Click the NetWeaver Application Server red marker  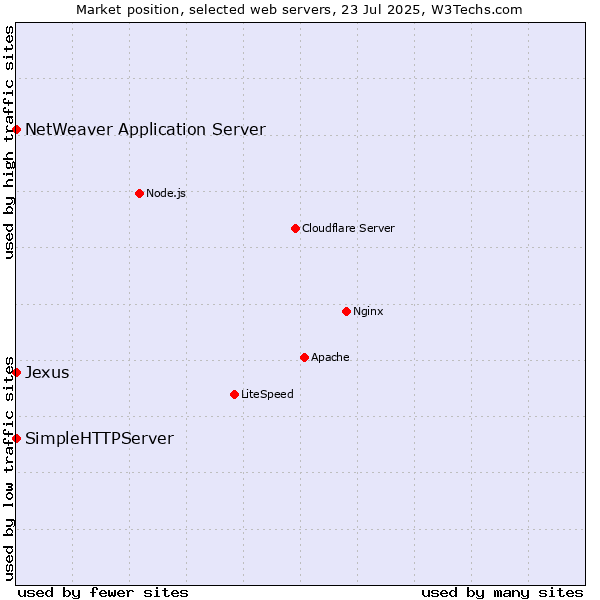pyautogui.click(x=16, y=130)
